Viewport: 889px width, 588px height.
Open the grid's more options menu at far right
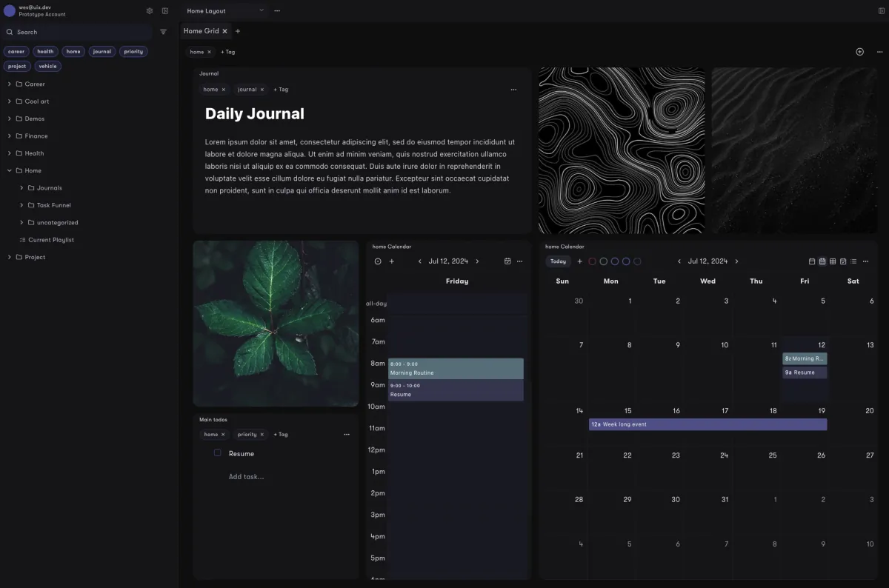click(x=880, y=52)
